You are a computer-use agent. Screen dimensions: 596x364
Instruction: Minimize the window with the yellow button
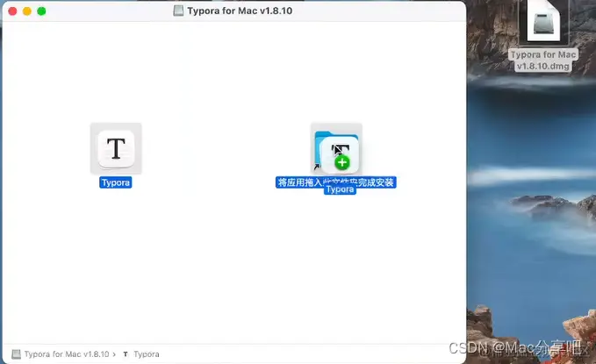pyautogui.click(x=27, y=11)
